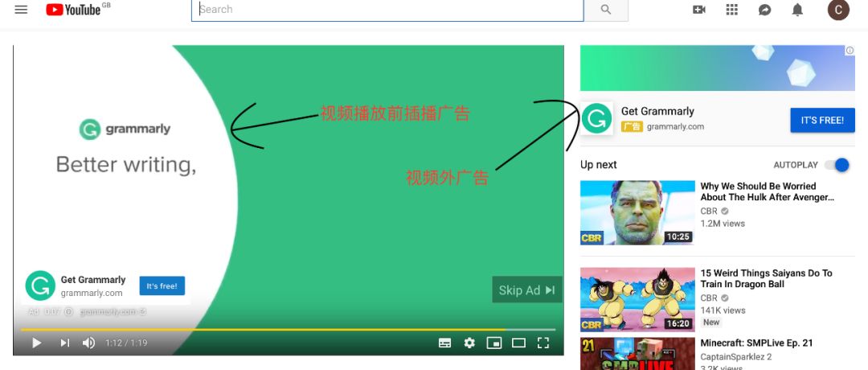
Task: Toggle theater mode
Action: tap(518, 343)
